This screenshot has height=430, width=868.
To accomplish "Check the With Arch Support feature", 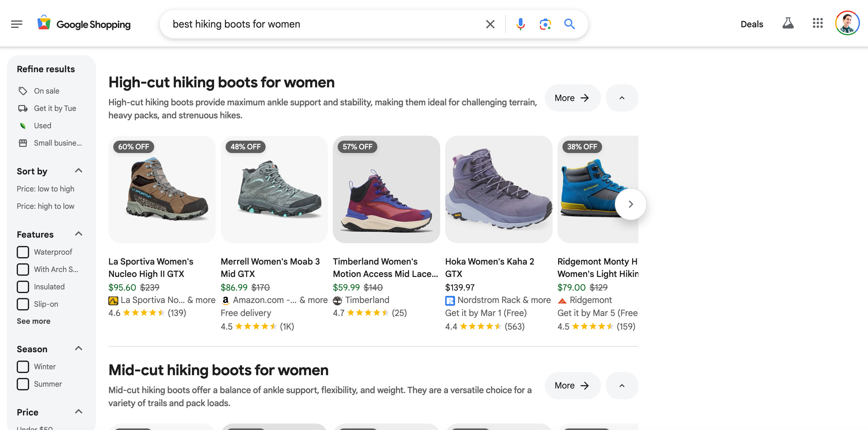I will (x=23, y=269).
